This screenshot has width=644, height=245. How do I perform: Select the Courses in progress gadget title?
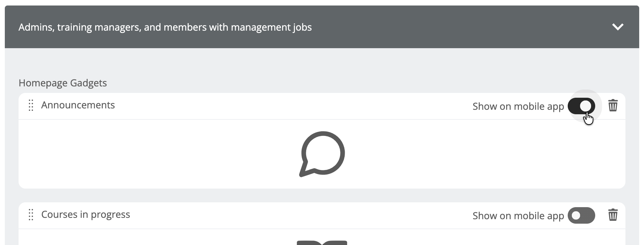(x=86, y=214)
